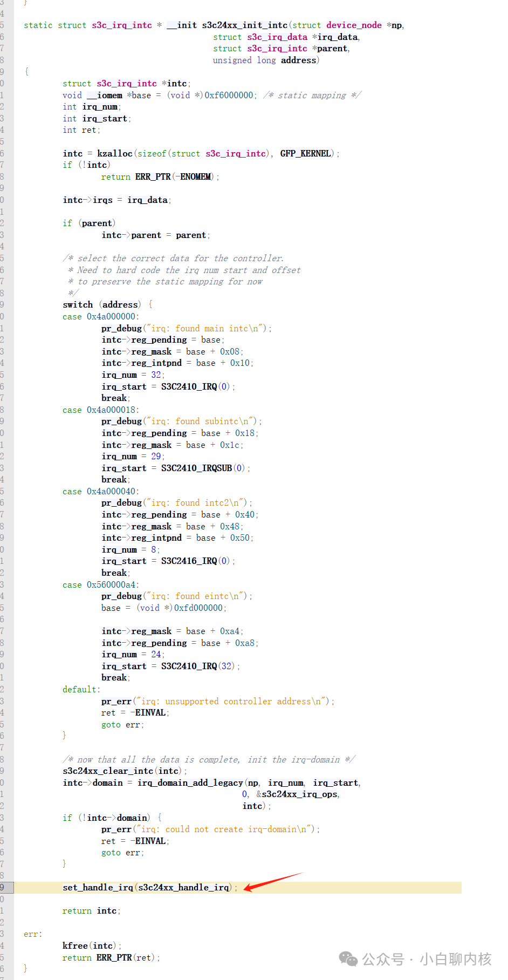Click the 'unsupported controller address' pr_err line

coord(218,702)
